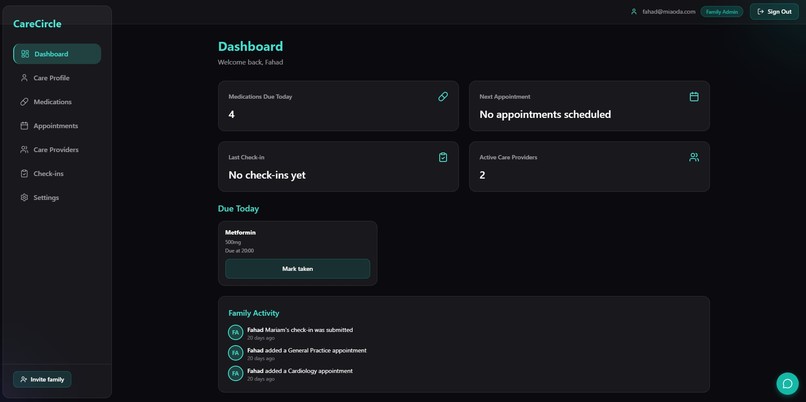Open Care Providers in the sidebar
The height and width of the screenshot is (402, 806).
[57, 150]
